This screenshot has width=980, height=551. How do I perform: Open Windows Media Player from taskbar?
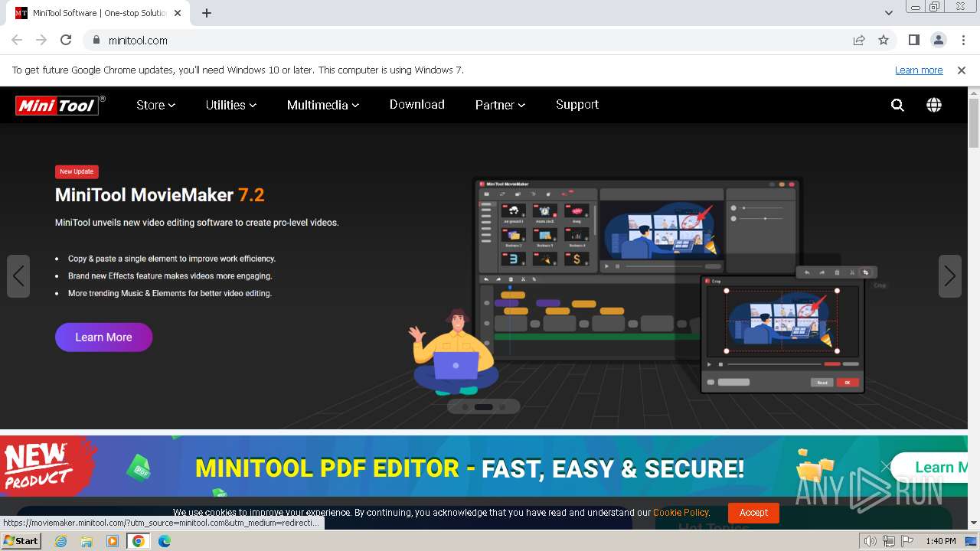[113, 541]
